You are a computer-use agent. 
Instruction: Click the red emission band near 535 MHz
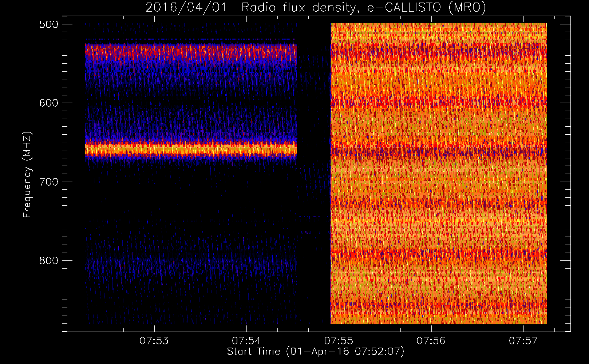point(191,52)
